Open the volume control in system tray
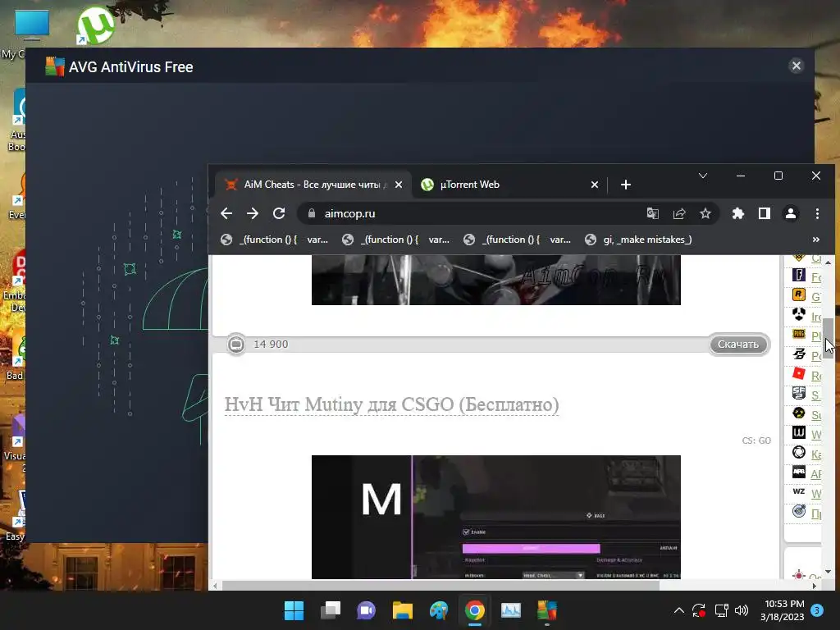840x630 pixels. coord(742,610)
